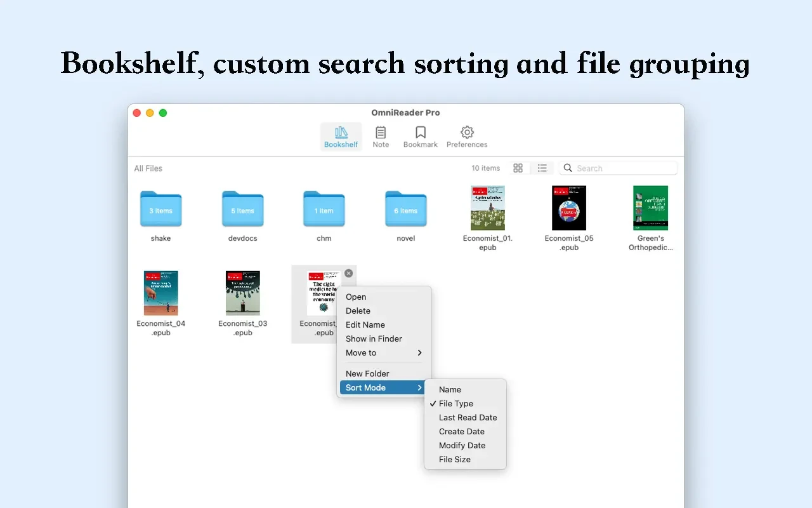The height and width of the screenshot is (508, 812).
Task: Uncheck File Type sort mode
Action: (456, 403)
